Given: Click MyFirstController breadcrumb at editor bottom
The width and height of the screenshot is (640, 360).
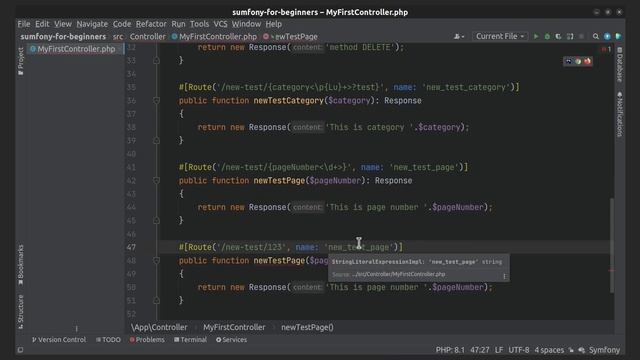Looking at the screenshot, I should [234, 327].
